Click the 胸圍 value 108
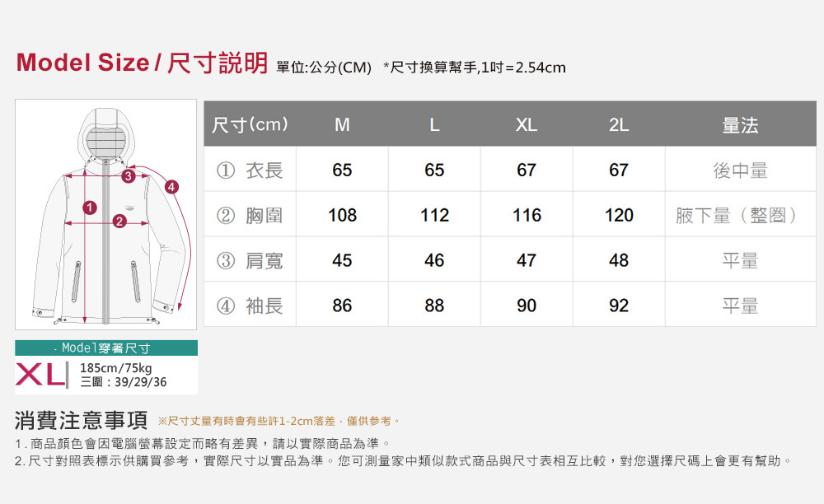 (342, 215)
